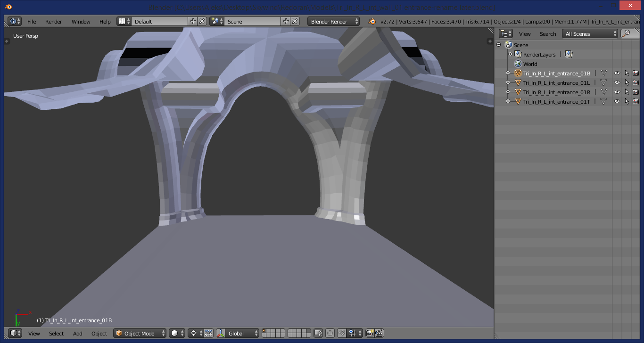The image size is (644, 343).
Task: Toggle selectability of Tri_In_R_L_int_entrance_01L
Action: (x=627, y=82)
